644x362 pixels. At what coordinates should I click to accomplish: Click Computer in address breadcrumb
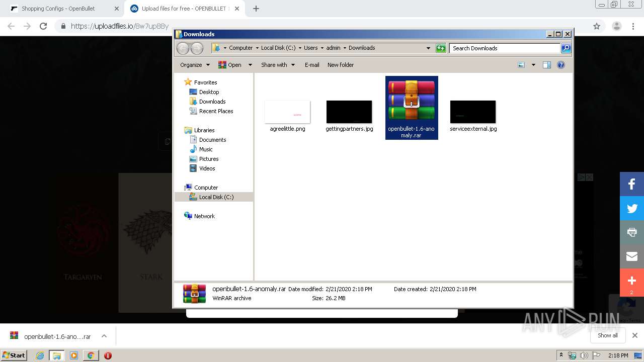point(240,48)
